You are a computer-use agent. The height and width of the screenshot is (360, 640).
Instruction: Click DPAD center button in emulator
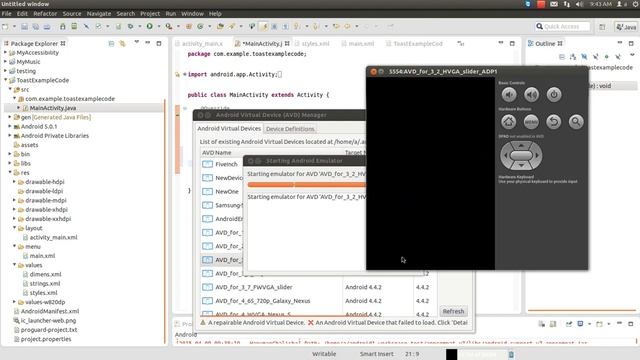tap(521, 155)
